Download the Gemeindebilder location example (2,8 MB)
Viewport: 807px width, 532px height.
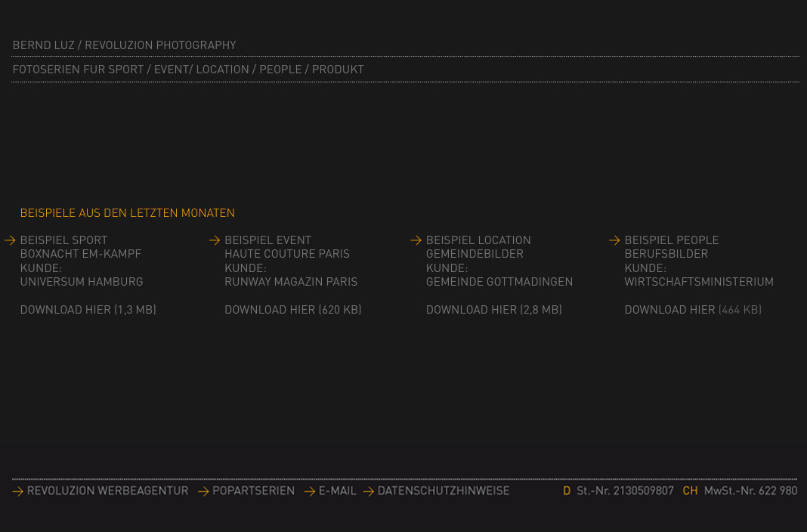pyautogui.click(x=493, y=310)
